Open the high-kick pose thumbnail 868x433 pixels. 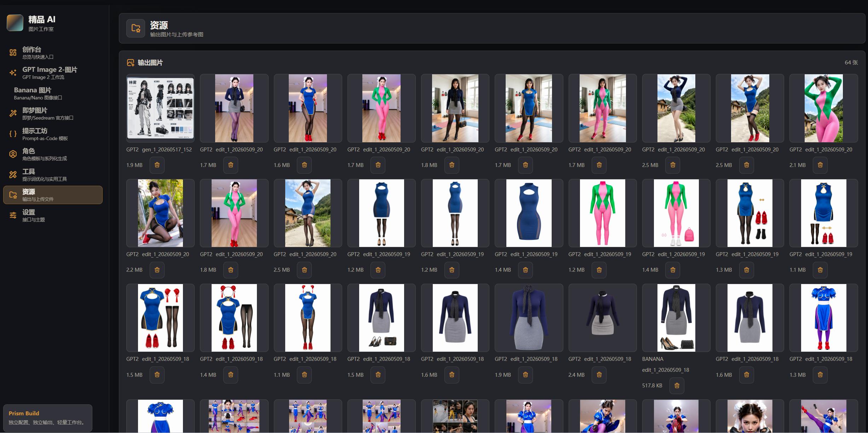coord(824,416)
